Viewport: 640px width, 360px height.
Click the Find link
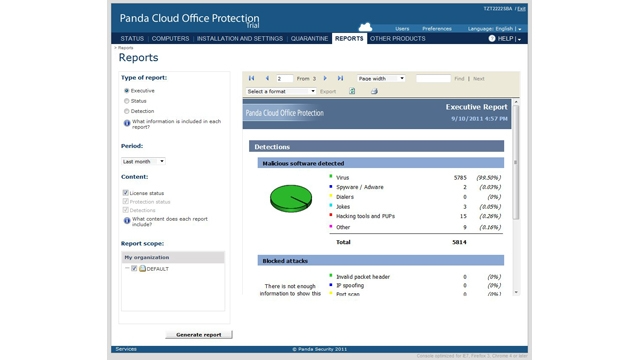point(459,78)
